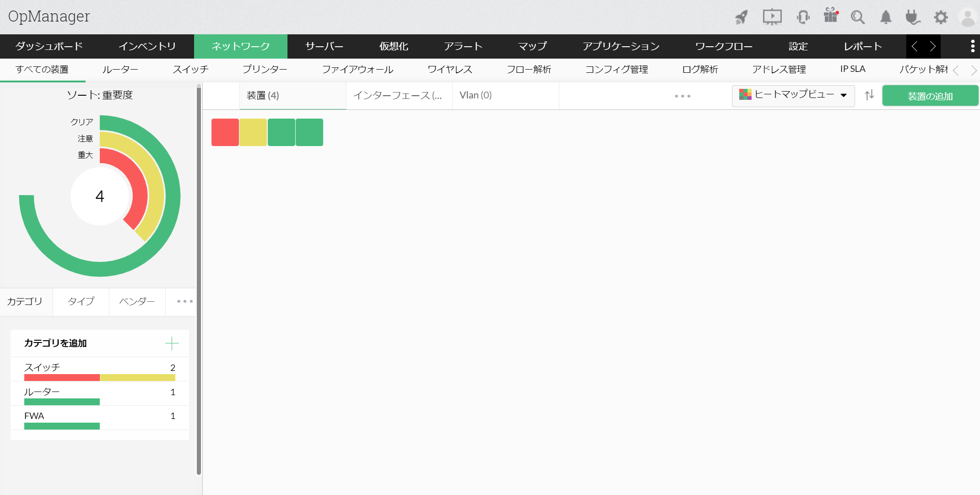980x495 pixels.
Task: Open the three-dot menu beside ベンダー tab
Action: point(184,301)
